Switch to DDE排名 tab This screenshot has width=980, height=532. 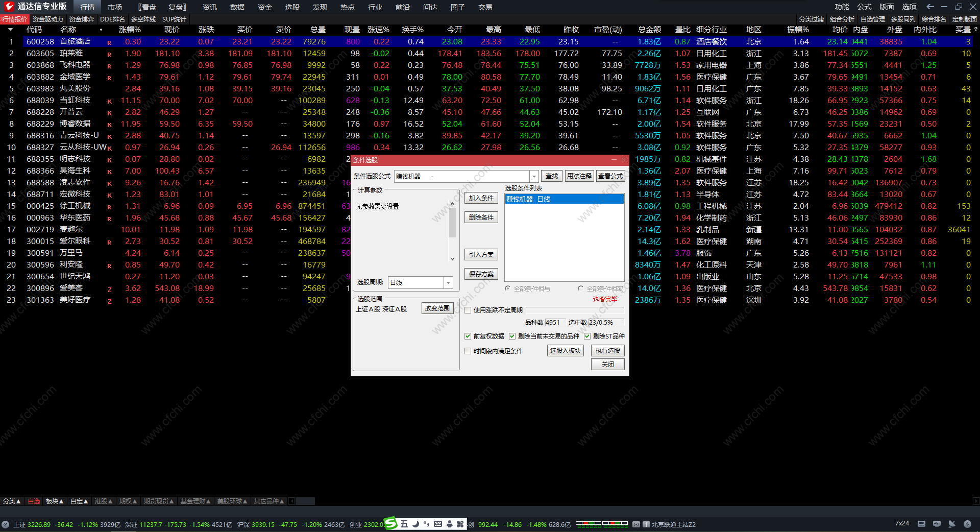(112, 19)
